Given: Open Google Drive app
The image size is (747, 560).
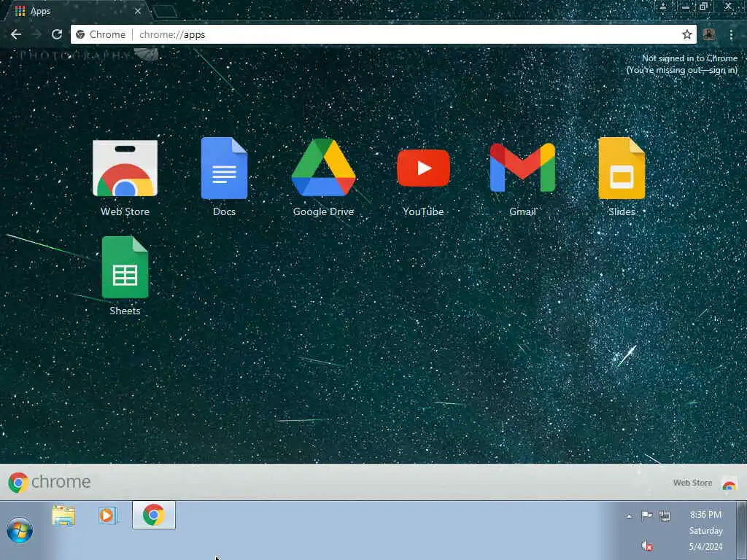Looking at the screenshot, I should tap(323, 168).
